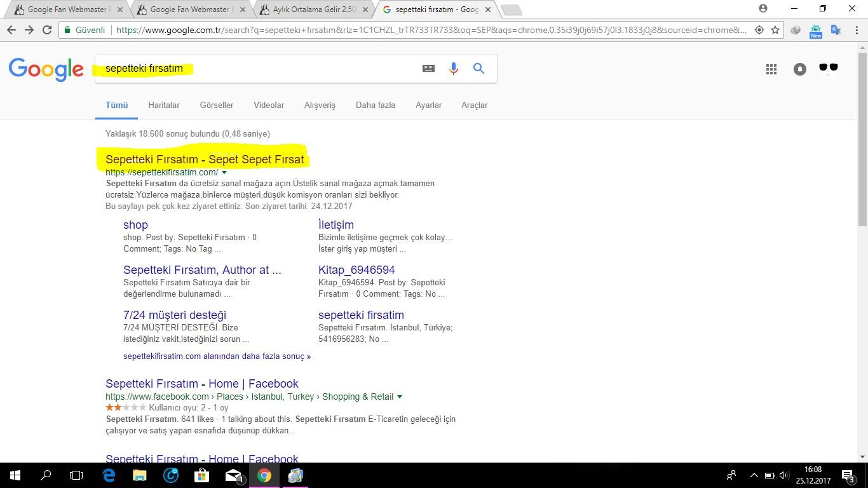868x488 pixels.
Task: Click the blue magnifier search button
Action: point(478,69)
